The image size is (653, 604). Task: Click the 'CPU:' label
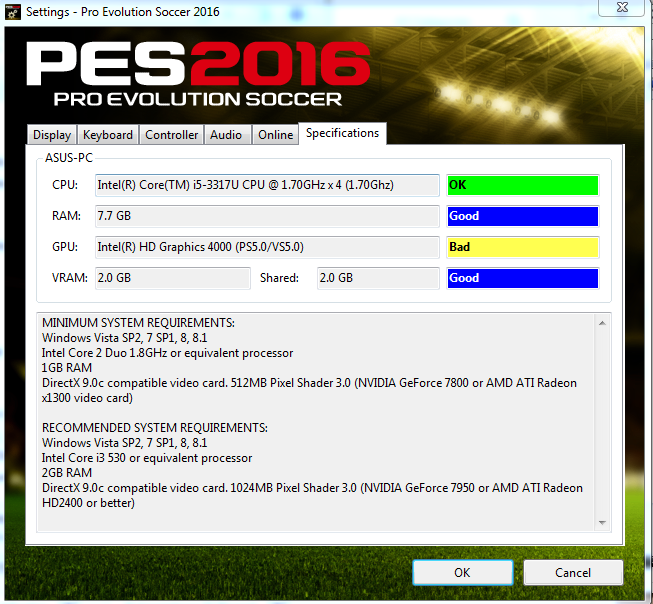click(x=65, y=185)
